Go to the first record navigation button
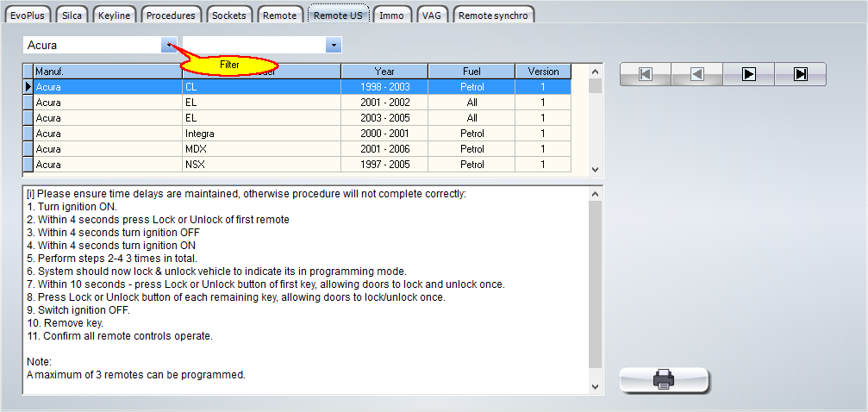This screenshot has width=868, height=412. [646, 74]
